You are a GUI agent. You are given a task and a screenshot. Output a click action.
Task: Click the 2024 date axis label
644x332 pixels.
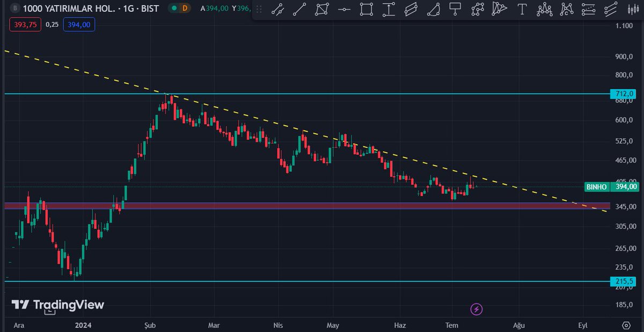click(83, 326)
